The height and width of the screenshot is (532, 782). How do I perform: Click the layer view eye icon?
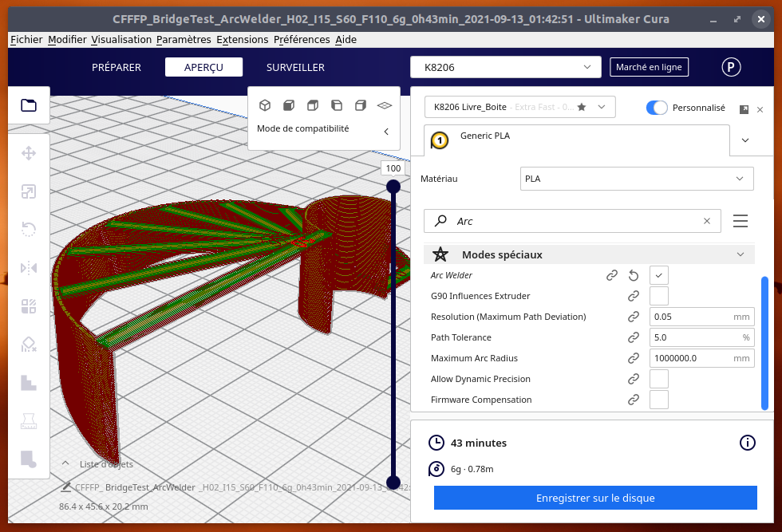point(385,105)
